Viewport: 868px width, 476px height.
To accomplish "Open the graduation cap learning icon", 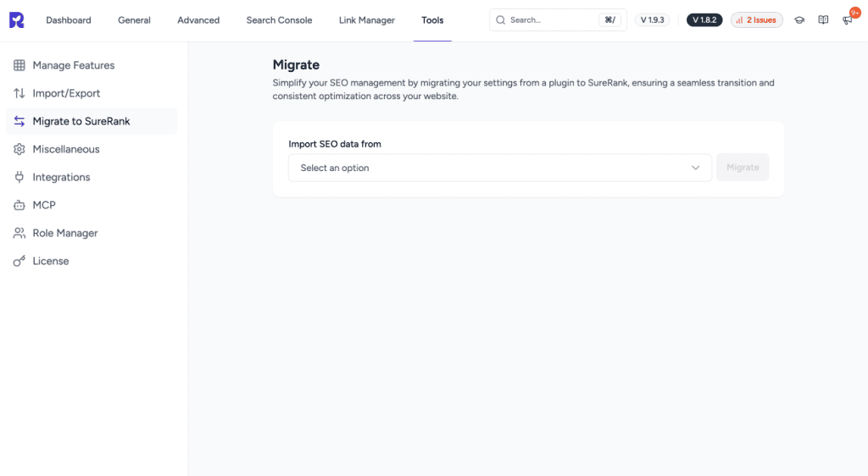I will pyautogui.click(x=799, y=19).
